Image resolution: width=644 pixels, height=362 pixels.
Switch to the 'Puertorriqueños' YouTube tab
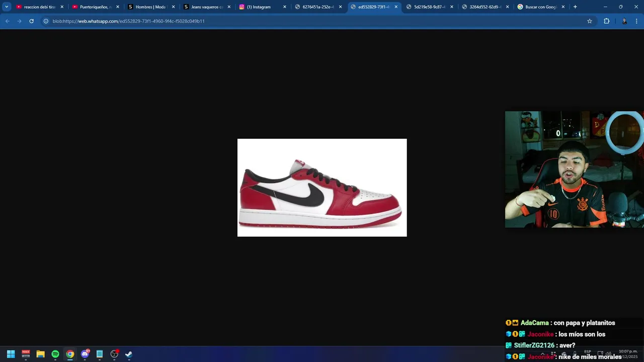96,7
